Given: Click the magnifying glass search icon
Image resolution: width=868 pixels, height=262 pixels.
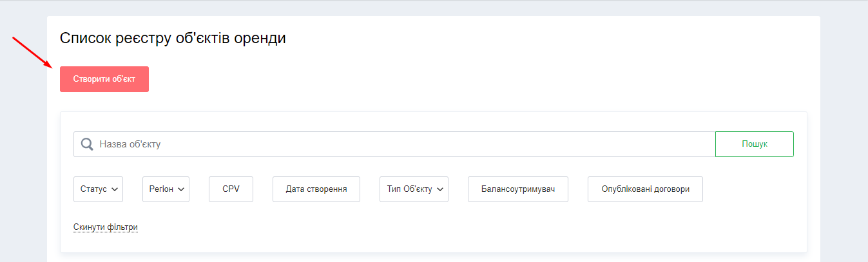Looking at the screenshot, I should pos(87,144).
